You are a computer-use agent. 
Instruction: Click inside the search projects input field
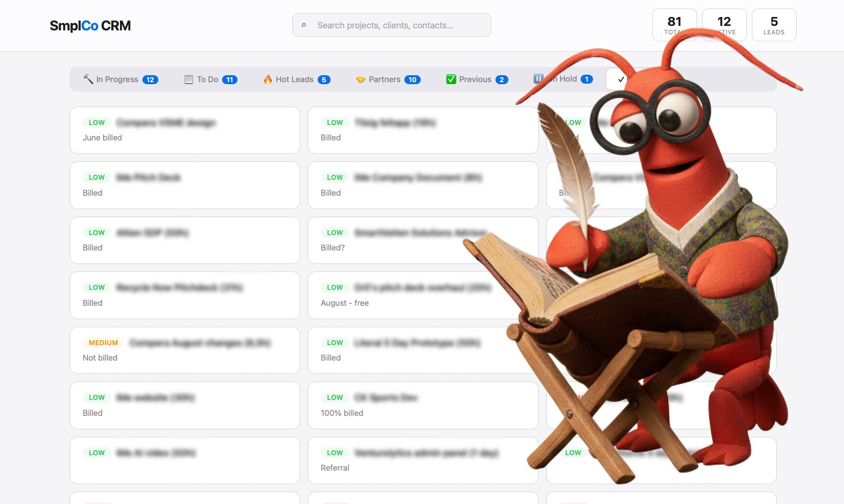pyautogui.click(x=391, y=24)
